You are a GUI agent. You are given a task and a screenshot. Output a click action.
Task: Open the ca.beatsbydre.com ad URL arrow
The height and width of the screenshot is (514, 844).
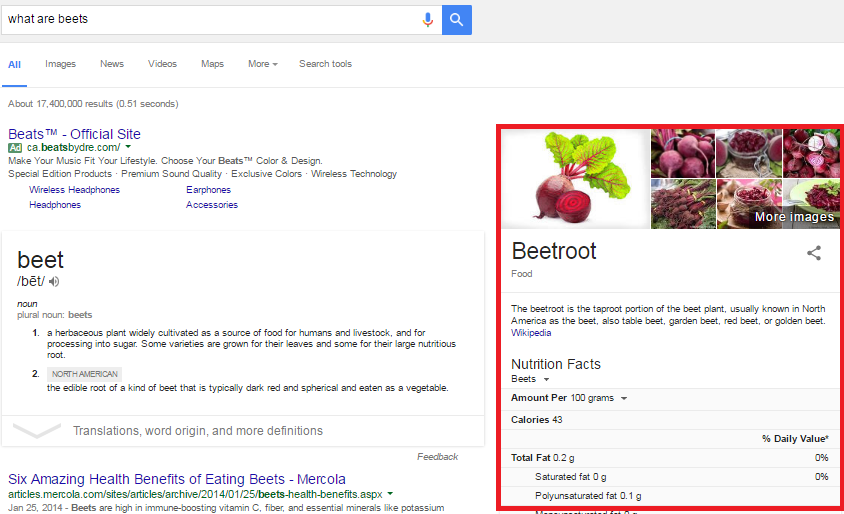coord(128,147)
